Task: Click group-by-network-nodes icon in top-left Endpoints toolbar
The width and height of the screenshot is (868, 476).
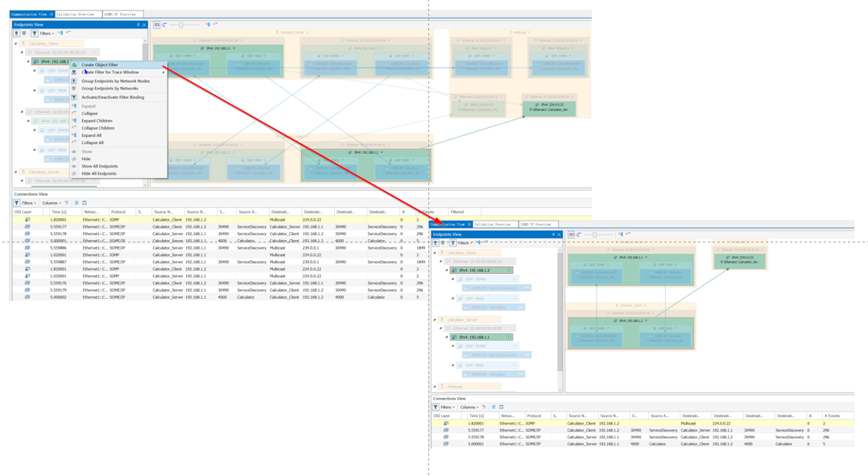Action: (x=17, y=33)
